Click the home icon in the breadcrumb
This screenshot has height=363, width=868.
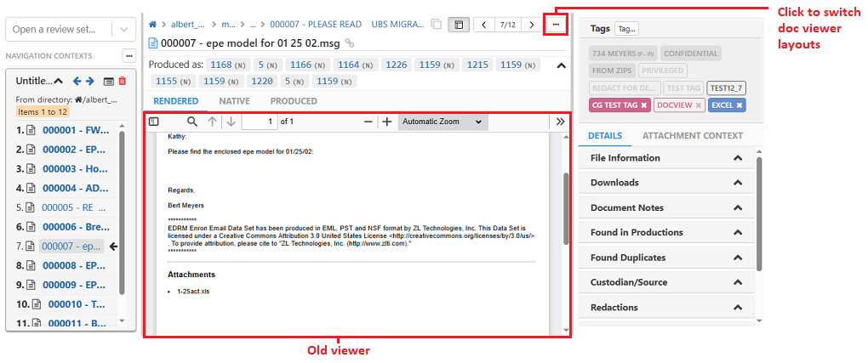click(x=153, y=25)
